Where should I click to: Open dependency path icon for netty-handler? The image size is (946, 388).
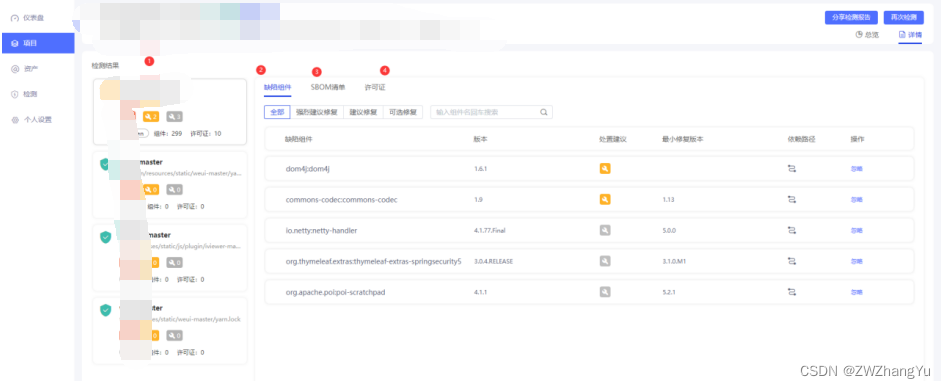(792, 230)
